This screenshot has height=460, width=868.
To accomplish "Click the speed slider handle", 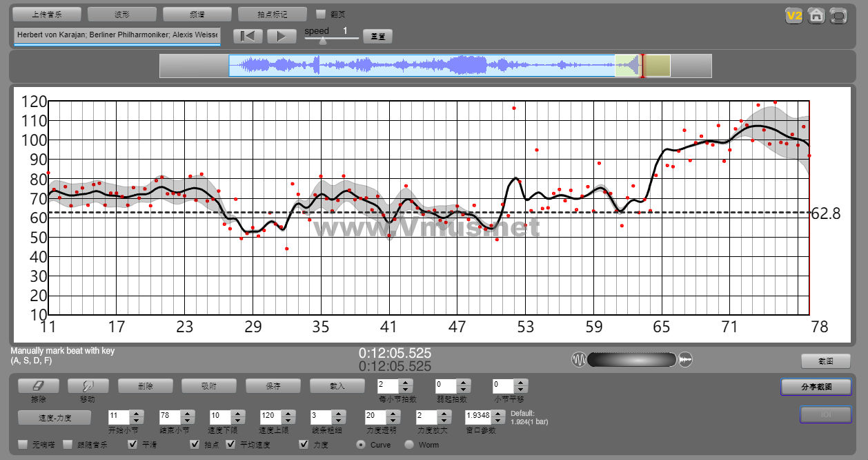I will [x=322, y=41].
